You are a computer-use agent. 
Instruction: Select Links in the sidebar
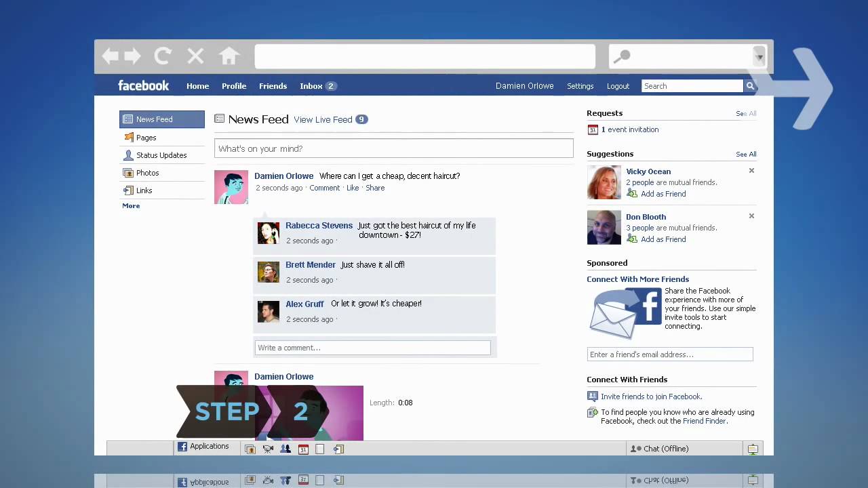pyautogui.click(x=162, y=190)
